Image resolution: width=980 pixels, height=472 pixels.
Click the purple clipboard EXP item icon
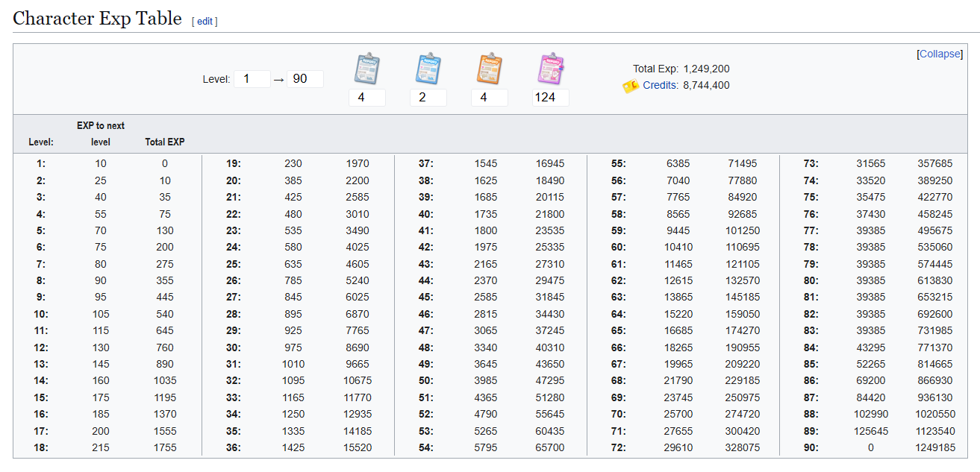tap(550, 69)
